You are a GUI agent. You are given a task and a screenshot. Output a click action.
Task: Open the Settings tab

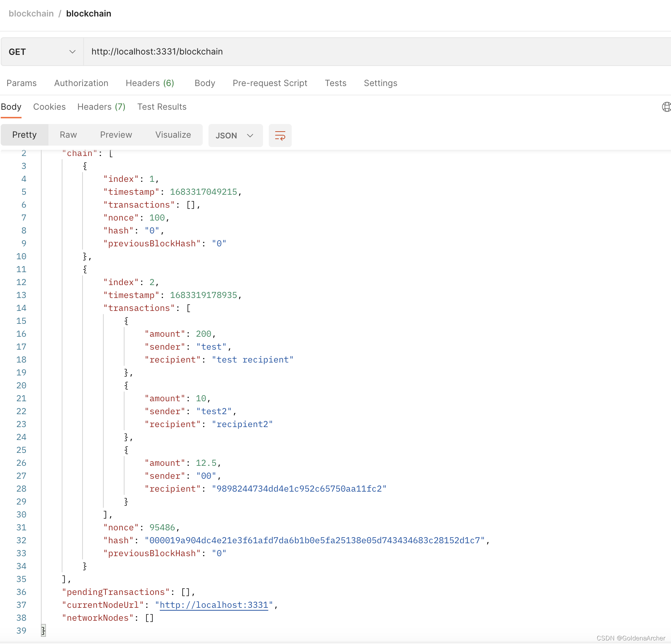(380, 83)
